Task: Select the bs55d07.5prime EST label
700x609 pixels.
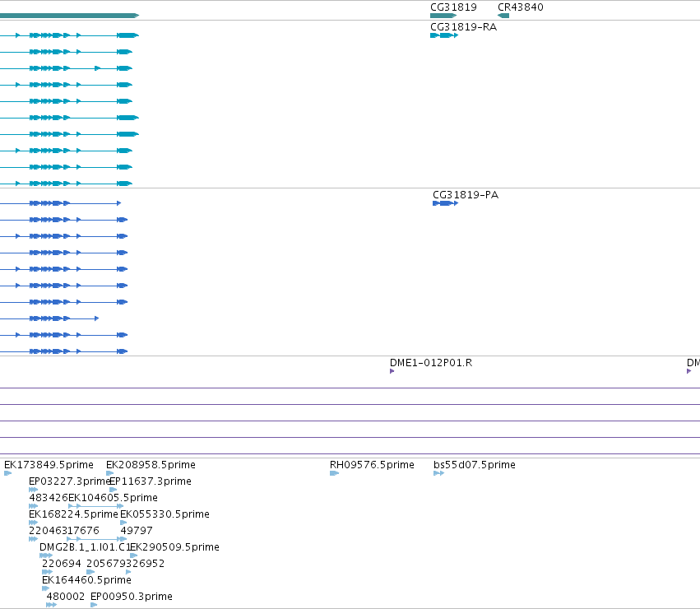Action: coord(474,465)
